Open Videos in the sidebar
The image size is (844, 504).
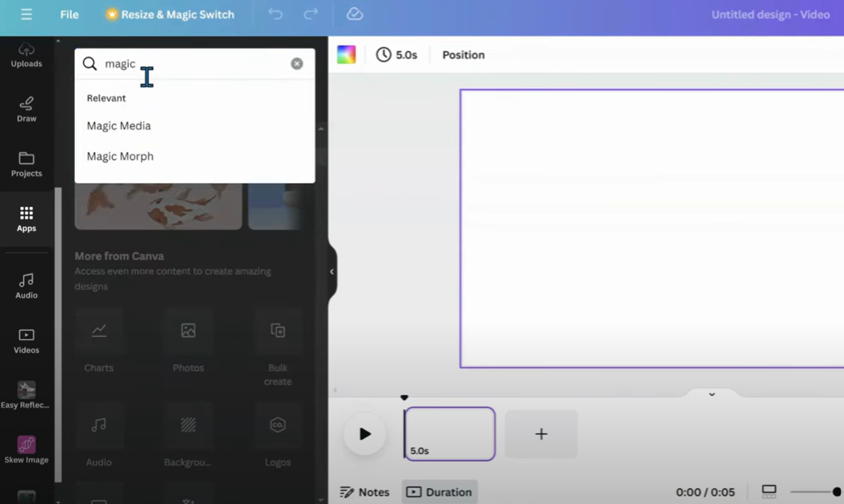[27, 340]
